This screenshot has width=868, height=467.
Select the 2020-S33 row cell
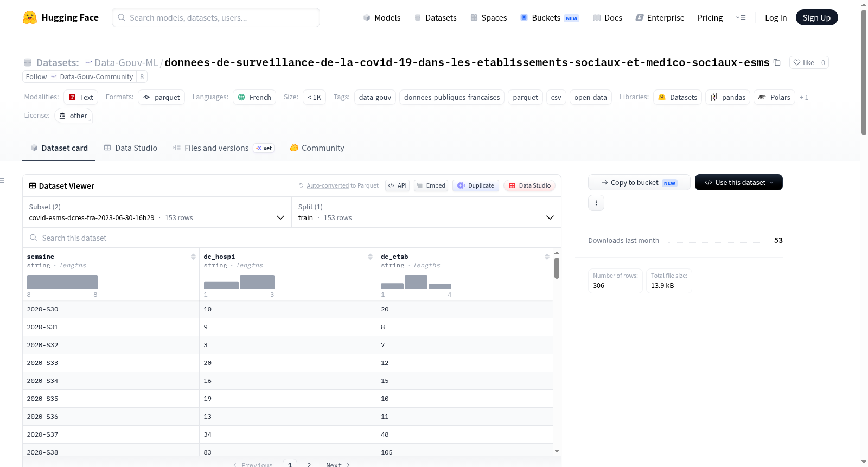coord(111,363)
